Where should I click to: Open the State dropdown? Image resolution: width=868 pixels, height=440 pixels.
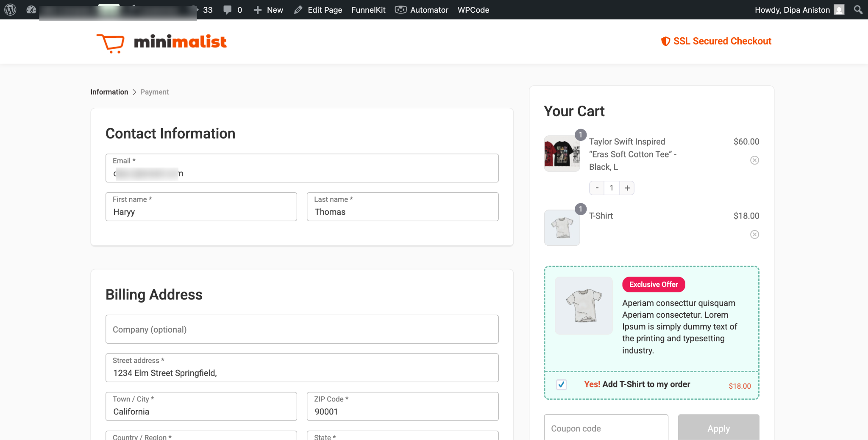[403, 436]
